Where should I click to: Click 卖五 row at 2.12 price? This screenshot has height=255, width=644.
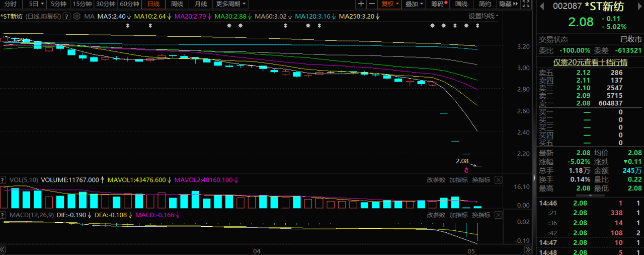(x=590, y=73)
